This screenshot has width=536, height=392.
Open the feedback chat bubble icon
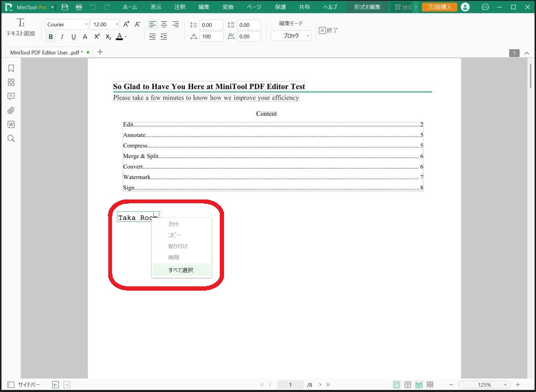[x=485, y=7]
